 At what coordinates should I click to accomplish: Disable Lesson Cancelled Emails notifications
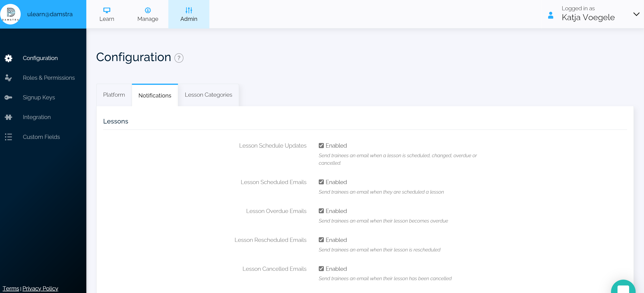(321, 269)
